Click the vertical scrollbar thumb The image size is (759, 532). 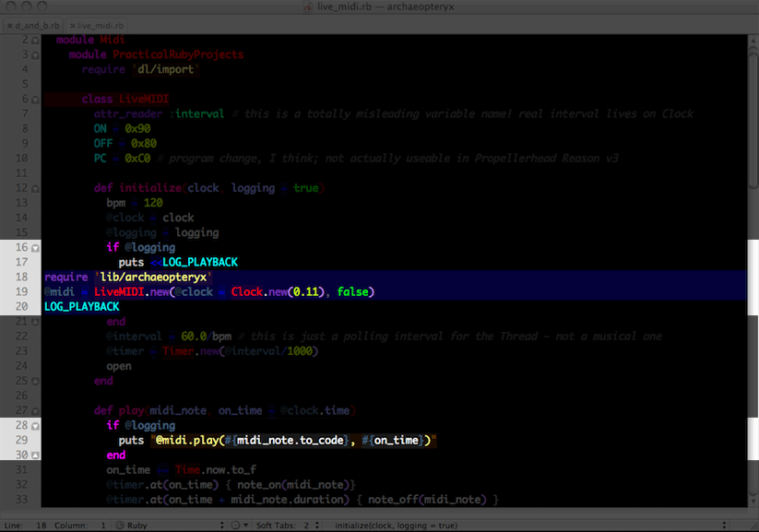(753, 121)
